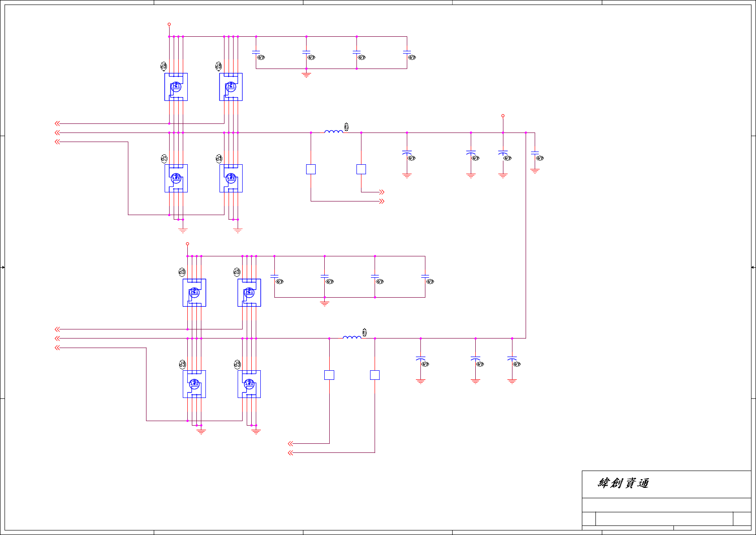756x535 pixels.
Task: Select the first output capacitor after lower inductor
Action: pyautogui.click(x=420, y=358)
